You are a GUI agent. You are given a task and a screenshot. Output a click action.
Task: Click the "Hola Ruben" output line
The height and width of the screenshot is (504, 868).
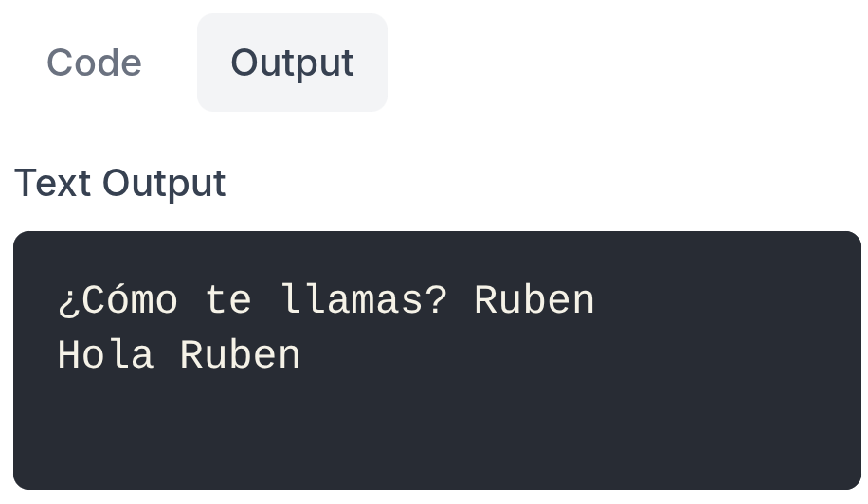[179, 354]
